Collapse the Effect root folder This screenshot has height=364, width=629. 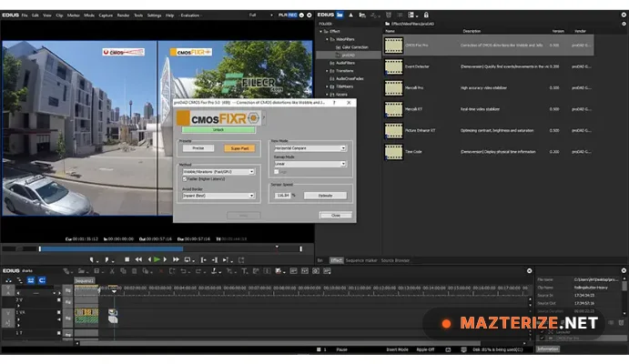click(x=321, y=31)
